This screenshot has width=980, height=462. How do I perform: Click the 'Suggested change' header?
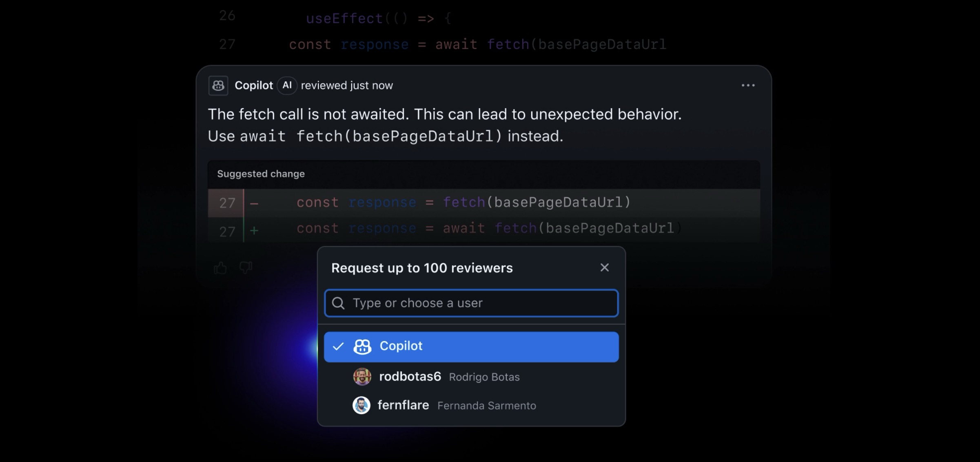pyautogui.click(x=261, y=174)
